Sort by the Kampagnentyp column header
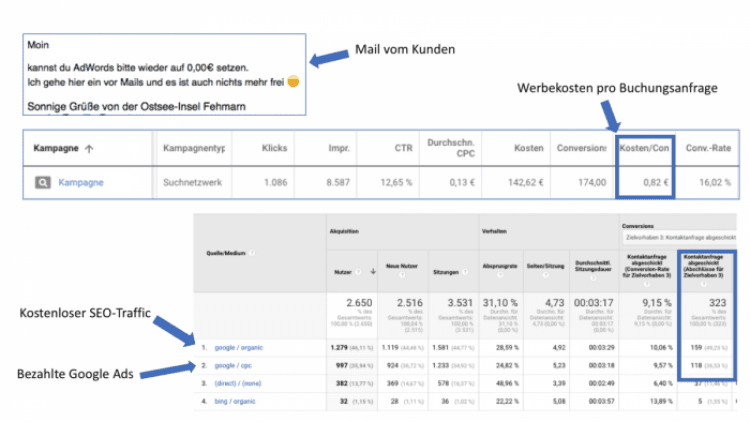Screen dimensions: 750x443 pyautogui.click(x=194, y=148)
